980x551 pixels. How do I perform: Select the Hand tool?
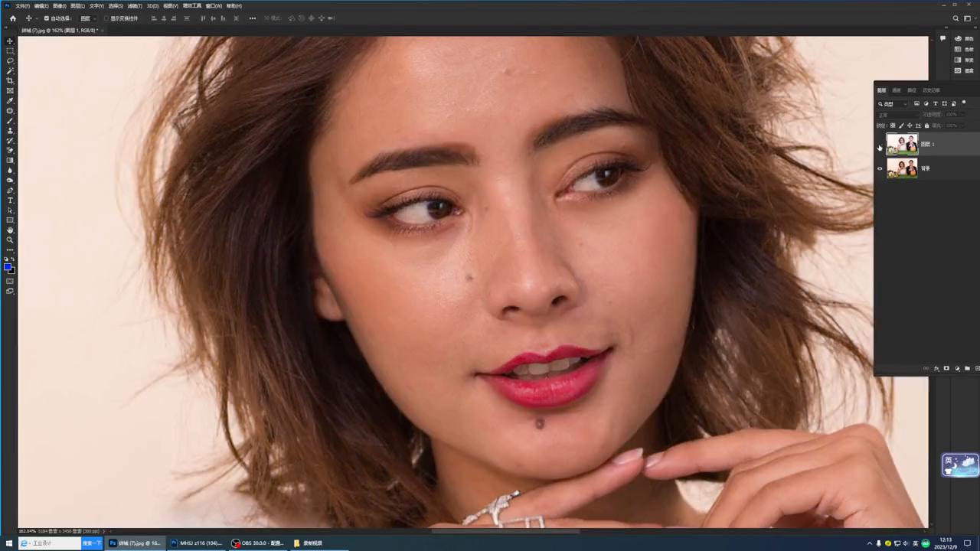tap(10, 230)
